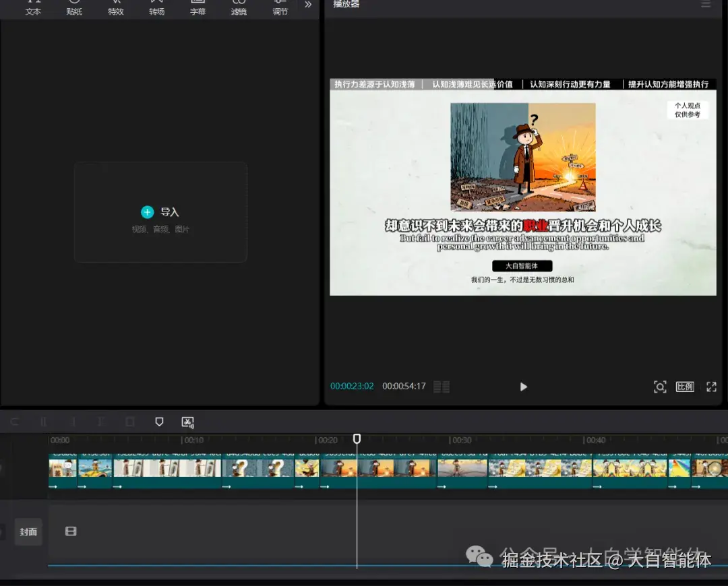The image size is (728, 586).
Task: Select the sunset clip under the playhead
Action: pyautogui.click(x=378, y=470)
